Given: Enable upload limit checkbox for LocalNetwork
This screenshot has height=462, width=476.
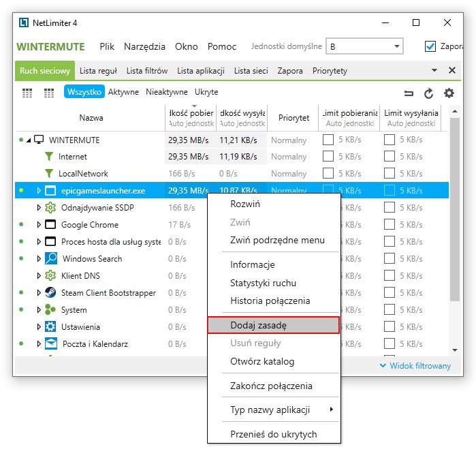Looking at the screenshot, I should tap(390, 174).
